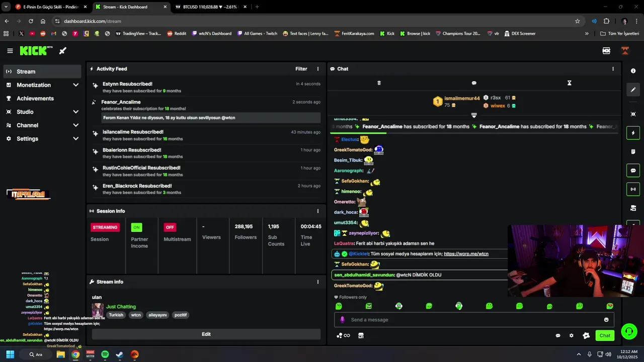Click the Filter button in Activity Feed

pyautogui.click(x=301, y=69)
